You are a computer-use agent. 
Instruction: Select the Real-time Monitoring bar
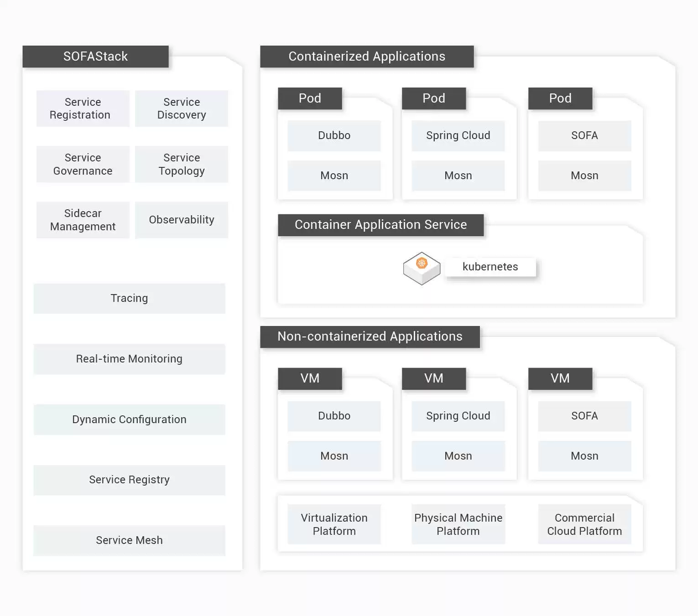[x=129, y=359]
